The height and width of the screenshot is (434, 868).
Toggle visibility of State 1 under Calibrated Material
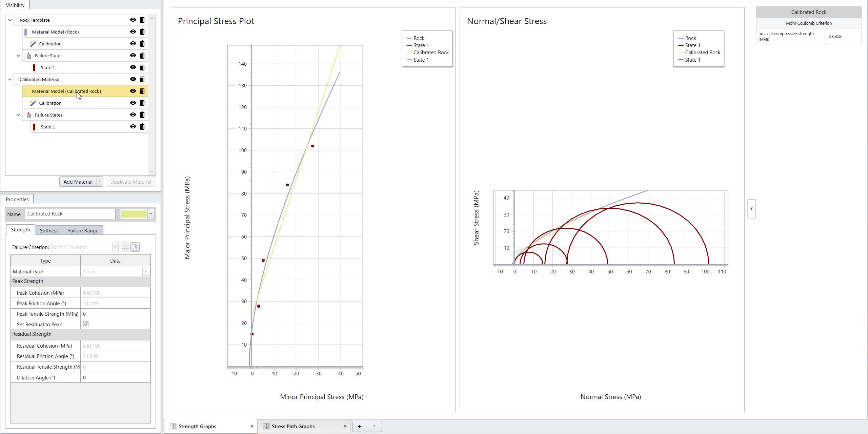[x=133, y=126]
